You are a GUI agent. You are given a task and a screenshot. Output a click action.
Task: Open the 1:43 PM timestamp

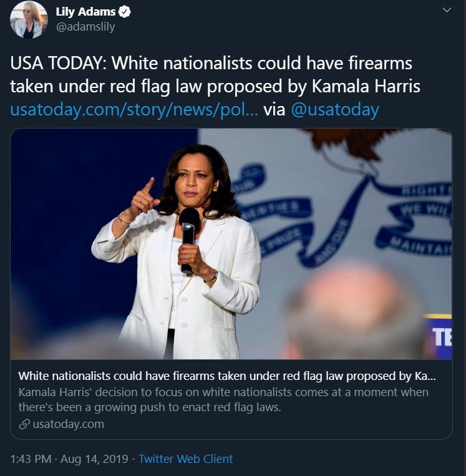(x=31, y=459)
